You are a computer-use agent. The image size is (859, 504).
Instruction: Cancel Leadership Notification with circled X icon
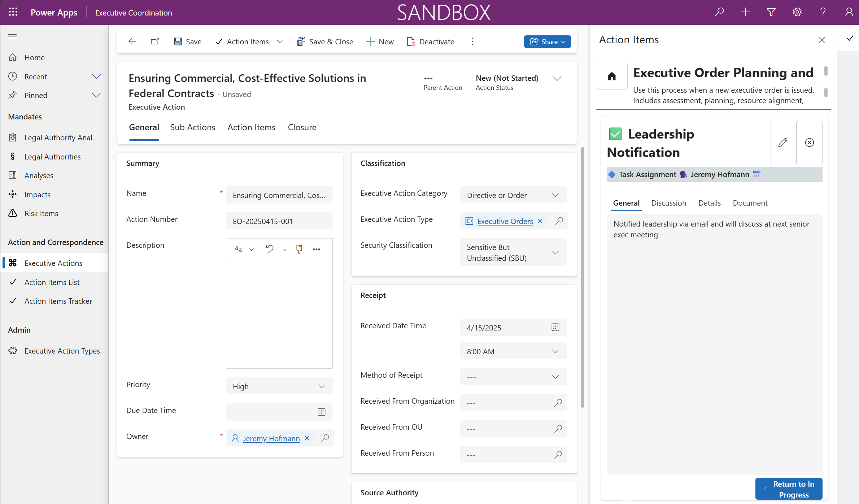pyautogui.click(x=810, y=143)
